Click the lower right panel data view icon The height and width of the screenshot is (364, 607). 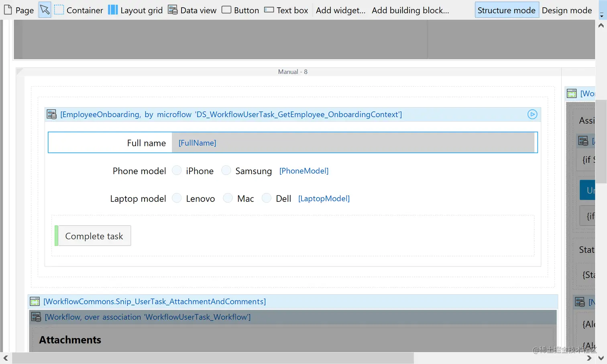click(580, 302)
